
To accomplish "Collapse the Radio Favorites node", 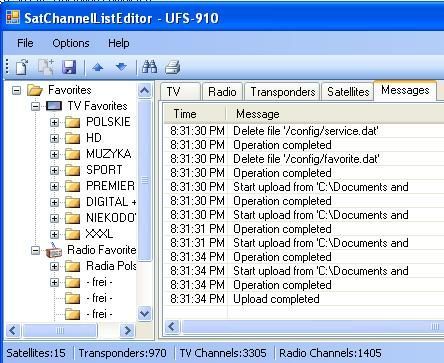I will pyautogui.click(x=35, y=250).
